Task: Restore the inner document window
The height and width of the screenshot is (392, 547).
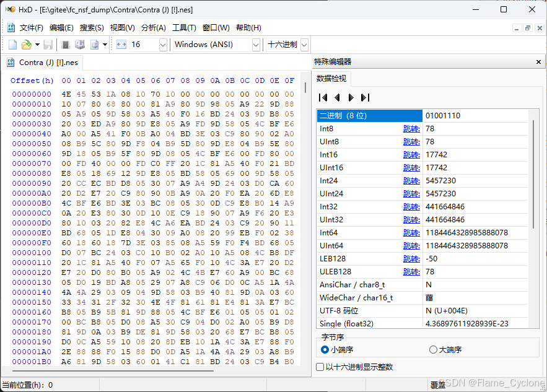Action: pos(528,28)
